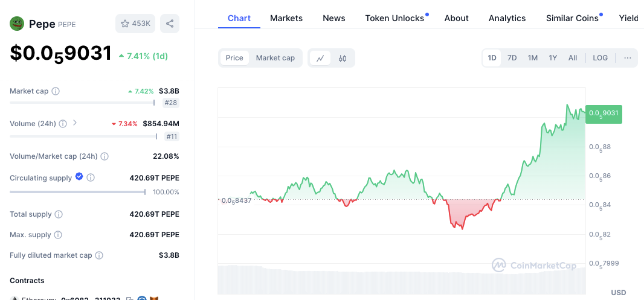Click the Market cap rank progress bar
The width and height of the screenshot is (644, 300).
[82, 103]
